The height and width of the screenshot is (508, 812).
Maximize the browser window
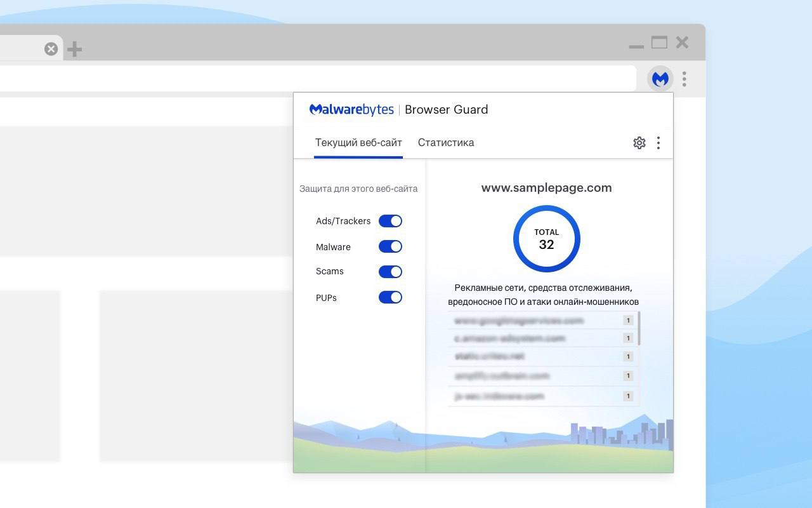point(659,43)
